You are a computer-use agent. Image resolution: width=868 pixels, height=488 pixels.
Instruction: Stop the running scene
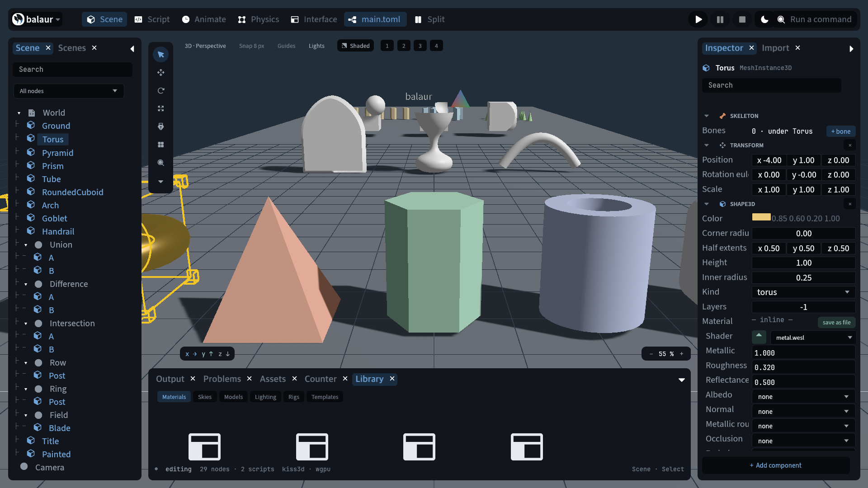(x=742, y=19)
